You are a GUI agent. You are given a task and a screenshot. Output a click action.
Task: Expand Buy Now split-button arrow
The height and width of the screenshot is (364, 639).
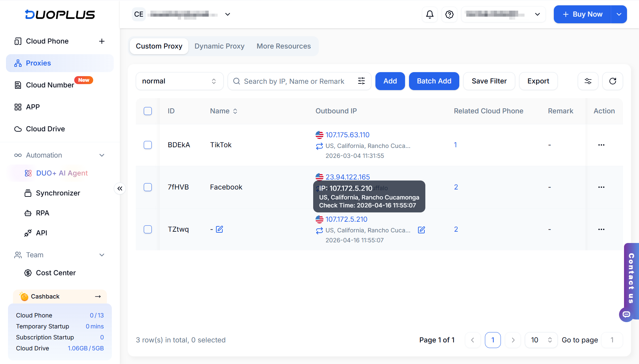[619, 14]
